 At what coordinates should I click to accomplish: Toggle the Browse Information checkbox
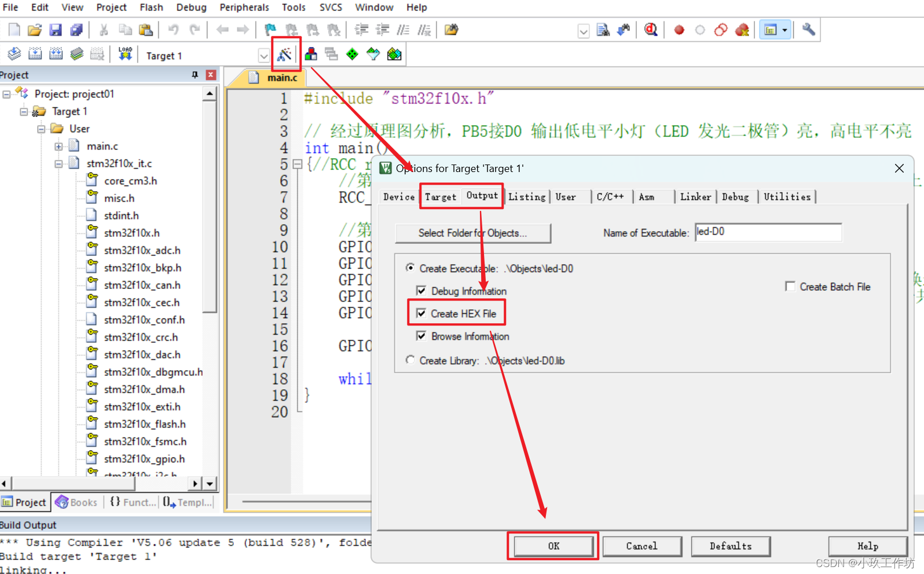(421, 336)
